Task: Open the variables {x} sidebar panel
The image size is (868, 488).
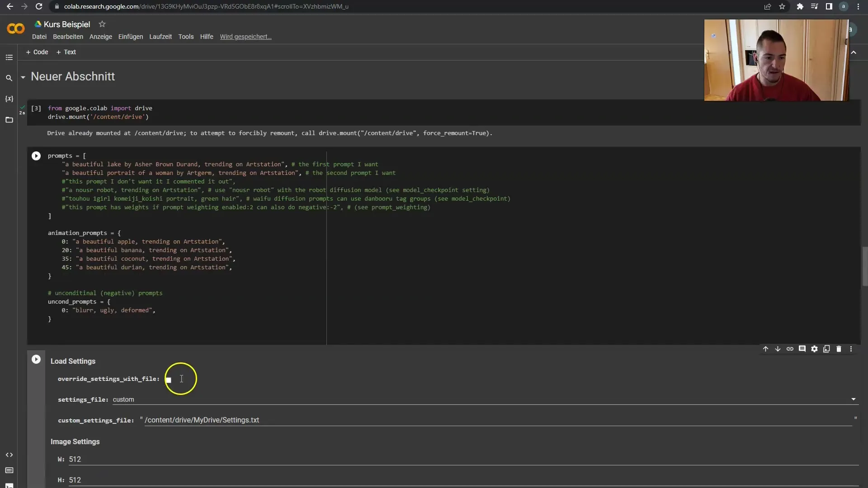Action: click(x=9, y=99)
